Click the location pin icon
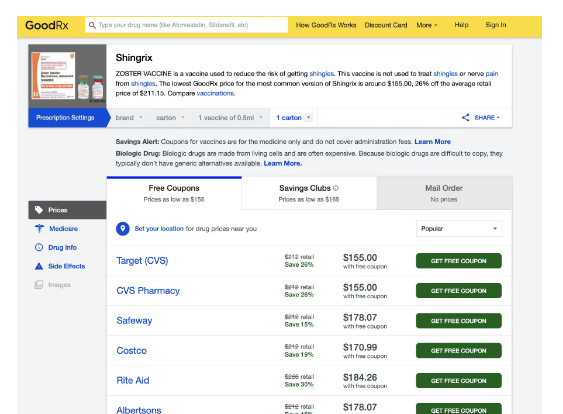This screenshot has width=563, height=414. click(123, 229)
